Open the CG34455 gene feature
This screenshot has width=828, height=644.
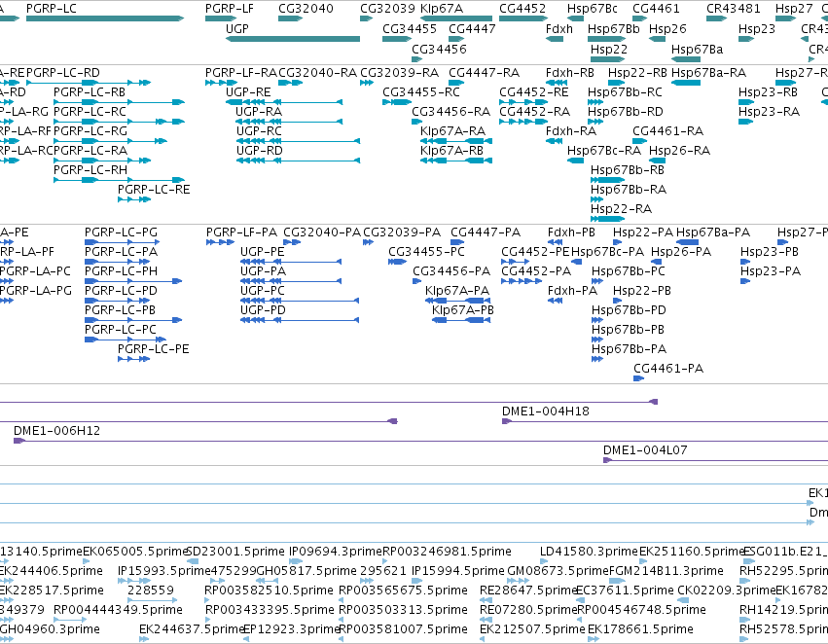coord(396,39)
